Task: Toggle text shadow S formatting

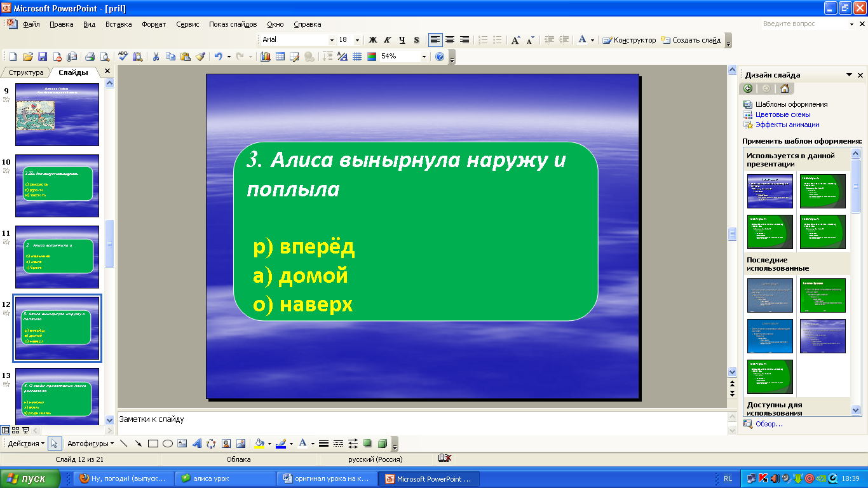Action: pos(416,39)
